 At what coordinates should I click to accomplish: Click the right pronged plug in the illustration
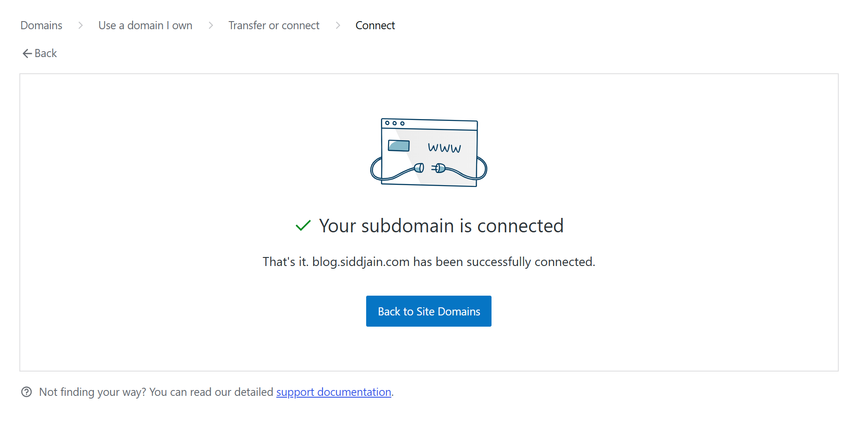coord(439,168)
